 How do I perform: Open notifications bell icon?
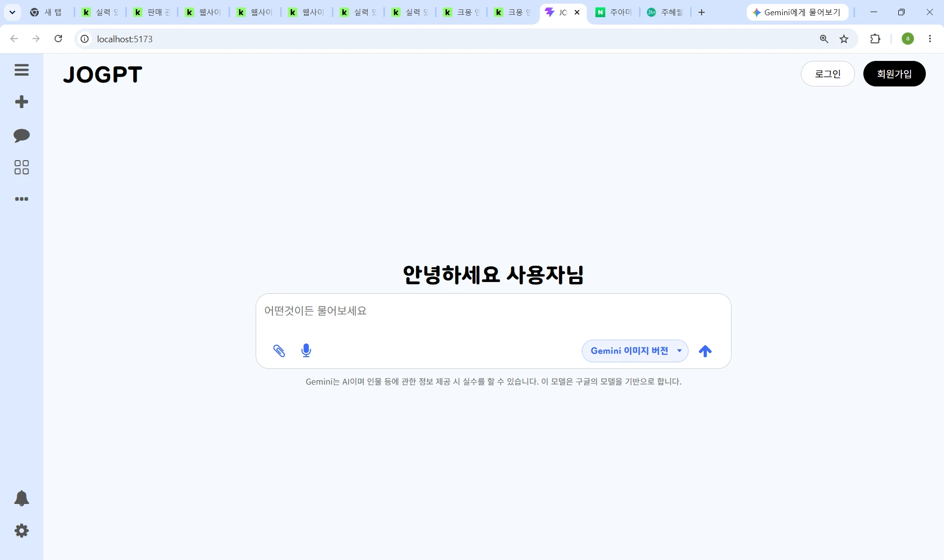tap(22, 498)
